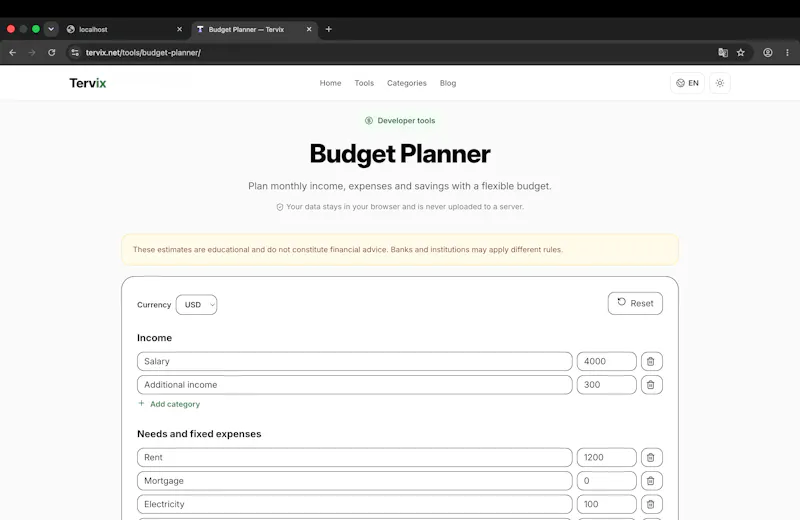Click the 'Plan monthly income' subtitle
Screen dimensions: 800x520
point(400,186)
